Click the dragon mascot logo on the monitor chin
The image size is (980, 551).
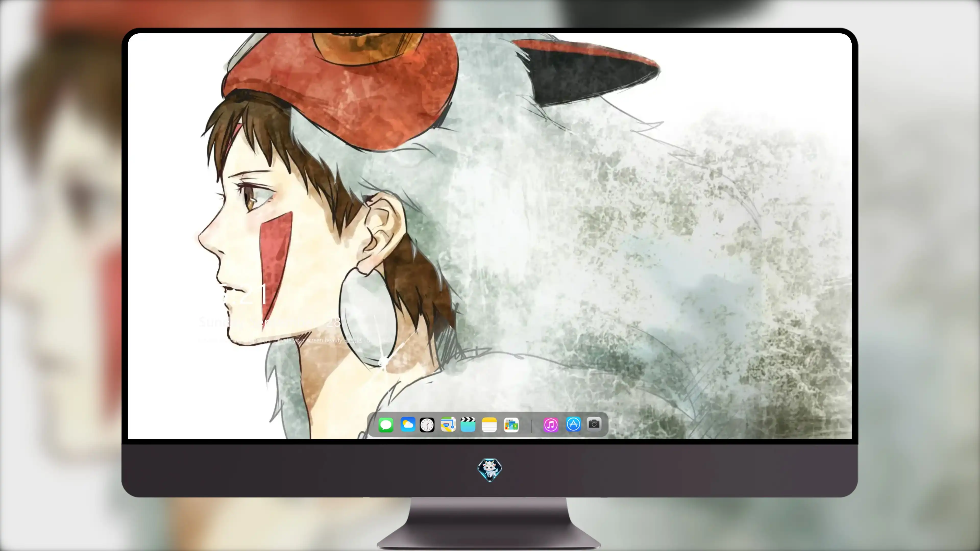tap(490, 470)
